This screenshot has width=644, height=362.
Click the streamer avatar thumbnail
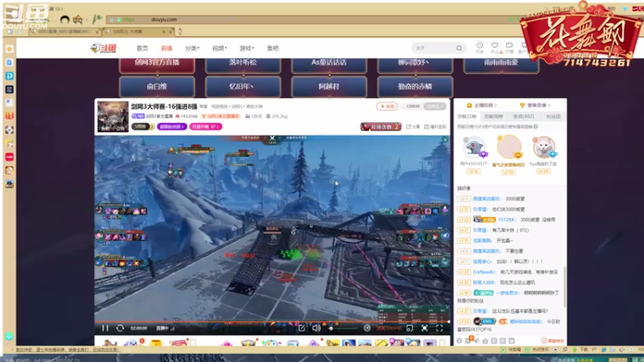tap(113, 117)
